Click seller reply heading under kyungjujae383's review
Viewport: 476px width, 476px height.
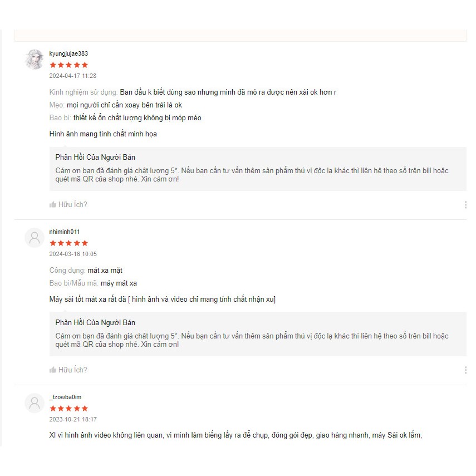coord(95,157)
